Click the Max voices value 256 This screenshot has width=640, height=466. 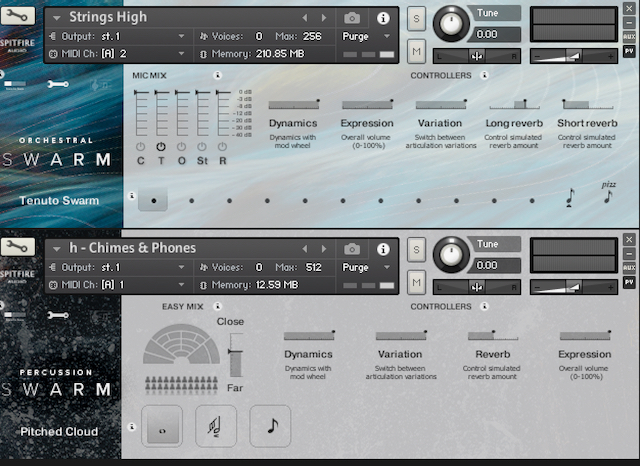tap(312, 36)
